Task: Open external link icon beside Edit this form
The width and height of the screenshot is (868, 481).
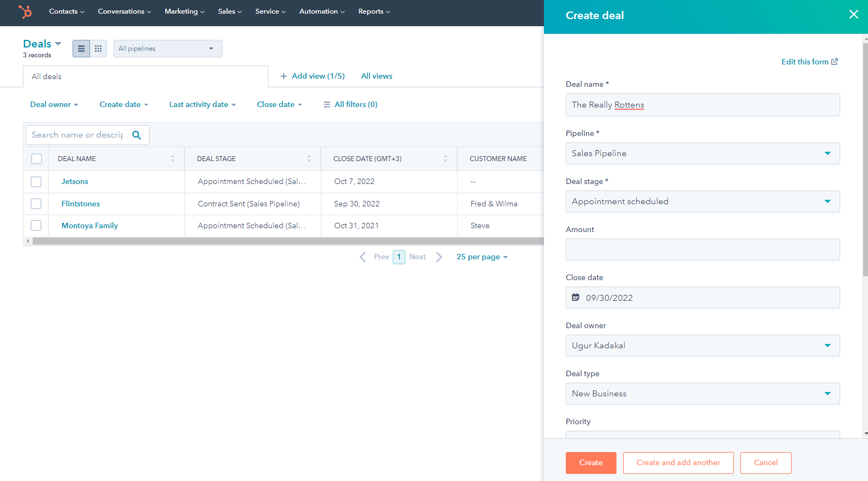Action: [x=834, y=62]
